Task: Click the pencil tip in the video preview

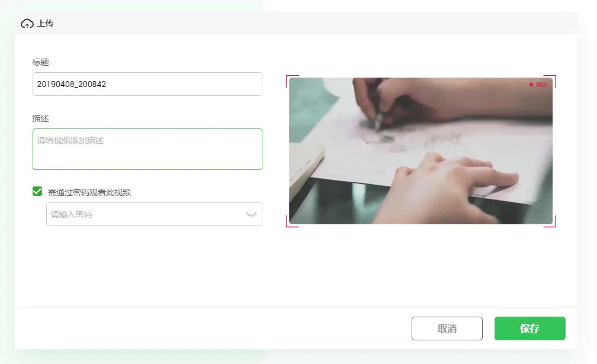Action: (x=377, y=128)
